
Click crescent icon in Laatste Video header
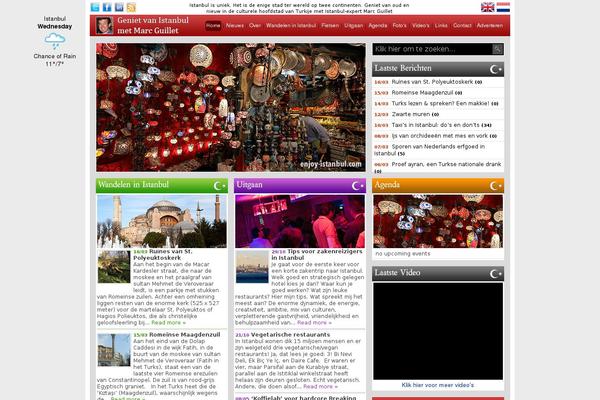496,274
